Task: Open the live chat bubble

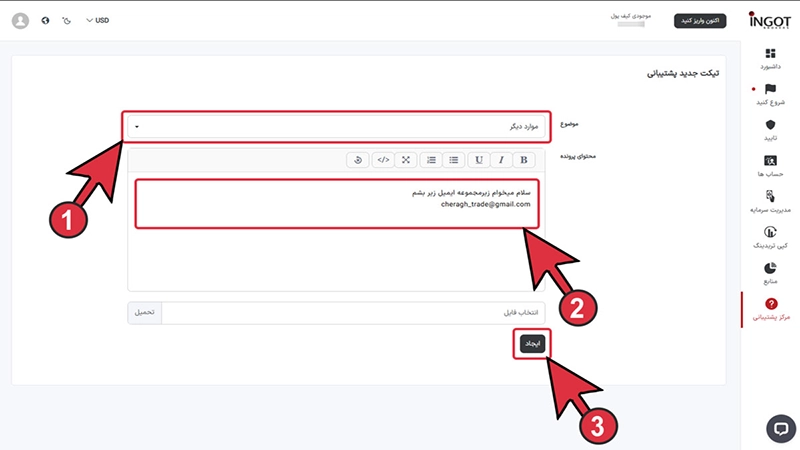Action: 780,427
